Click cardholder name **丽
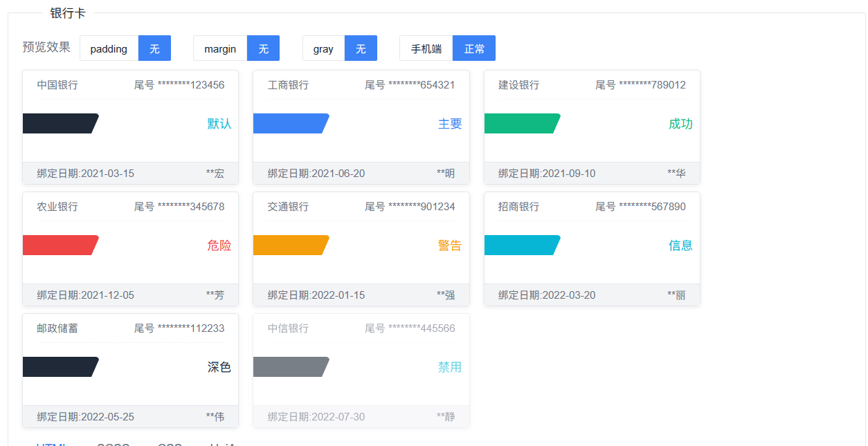The height and width of the screenshot is (446, 868). 676,295
